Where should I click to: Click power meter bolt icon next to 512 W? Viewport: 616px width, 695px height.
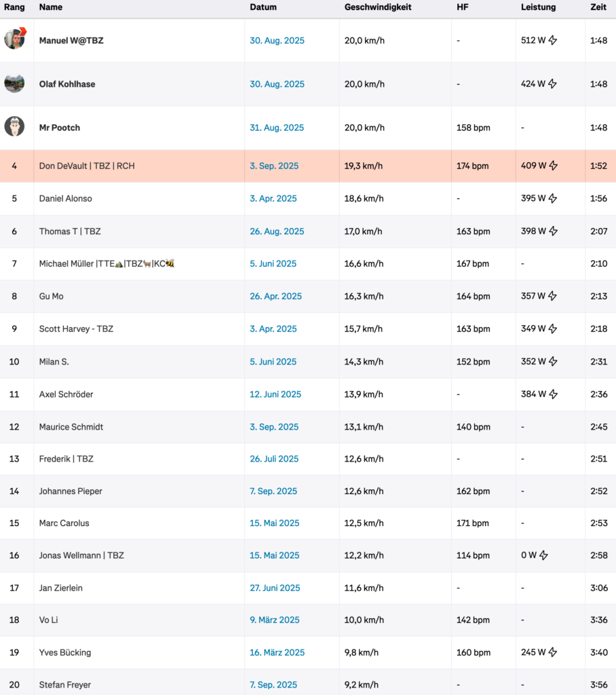553,40
